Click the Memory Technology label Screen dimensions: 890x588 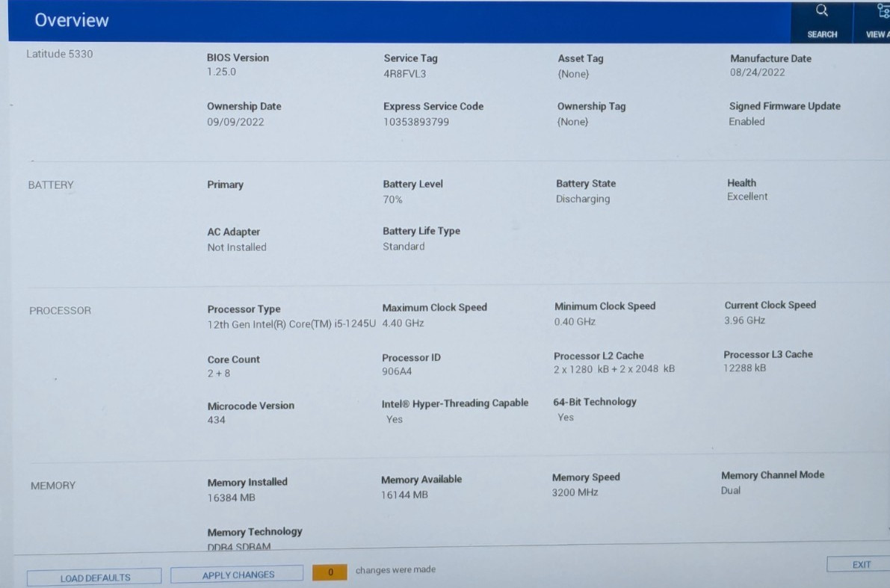click(254, 532)
